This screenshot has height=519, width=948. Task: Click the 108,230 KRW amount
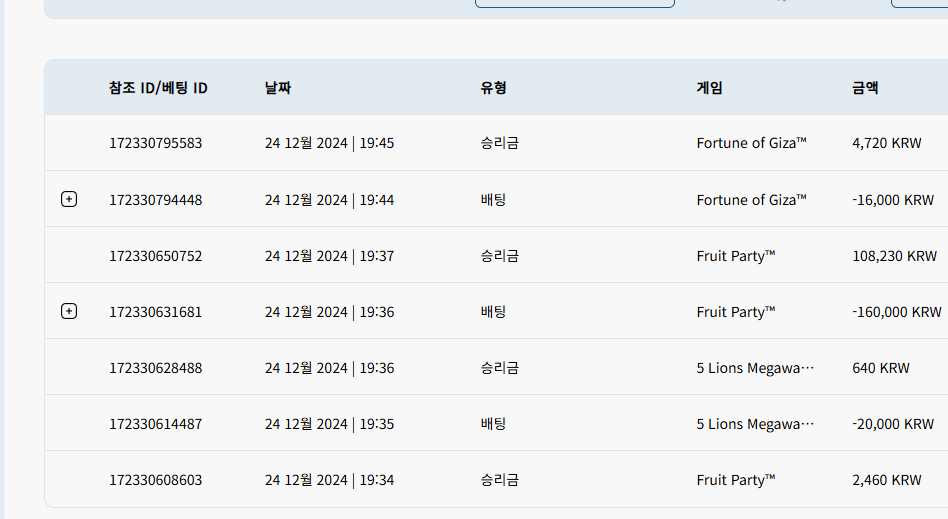click(894, 256)
